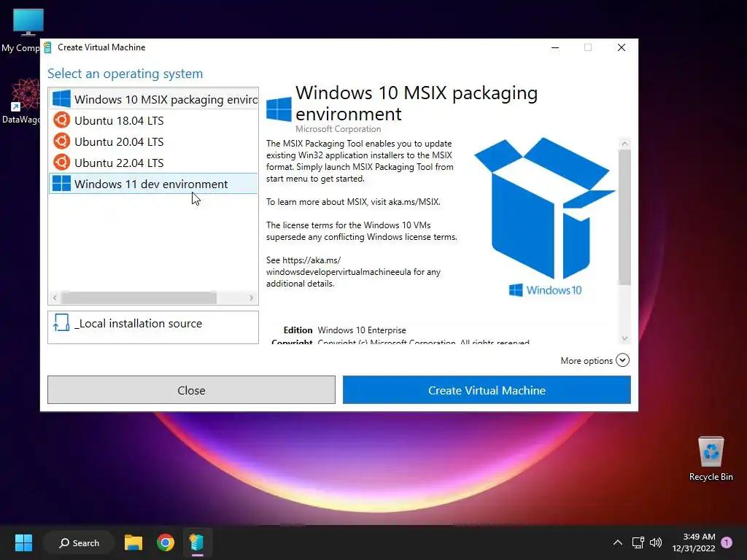The image size is (747, 560).
Task: Click Create Virtual Machine button
Action: [487, 390]
